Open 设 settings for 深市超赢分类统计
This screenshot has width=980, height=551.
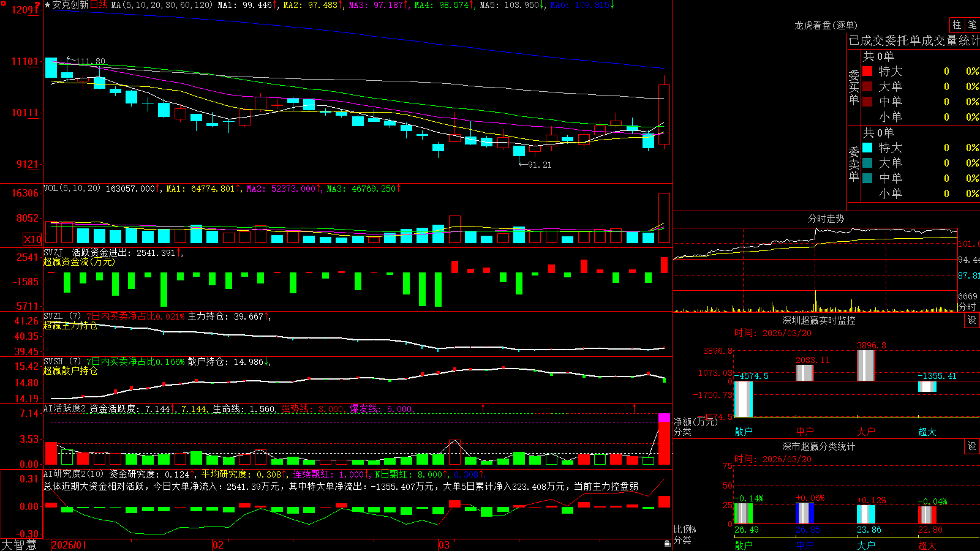[972, 446]
